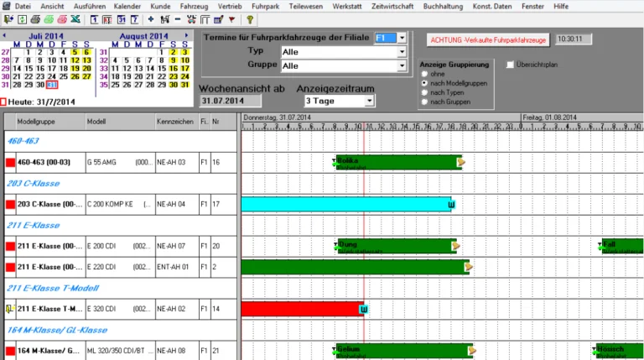644x360 pixels.
Task: Click the W marker on the red bar
Action: pyautogui.click(x=364, y=309)
